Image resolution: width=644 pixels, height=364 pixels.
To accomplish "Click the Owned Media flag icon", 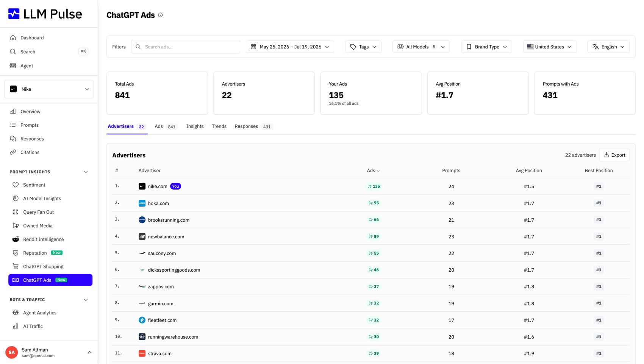I will pyautogui.click(x=16, y=226).
